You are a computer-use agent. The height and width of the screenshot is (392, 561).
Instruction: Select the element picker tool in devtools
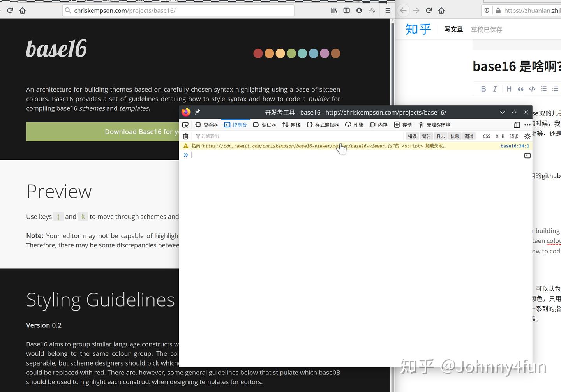[185, 125]
